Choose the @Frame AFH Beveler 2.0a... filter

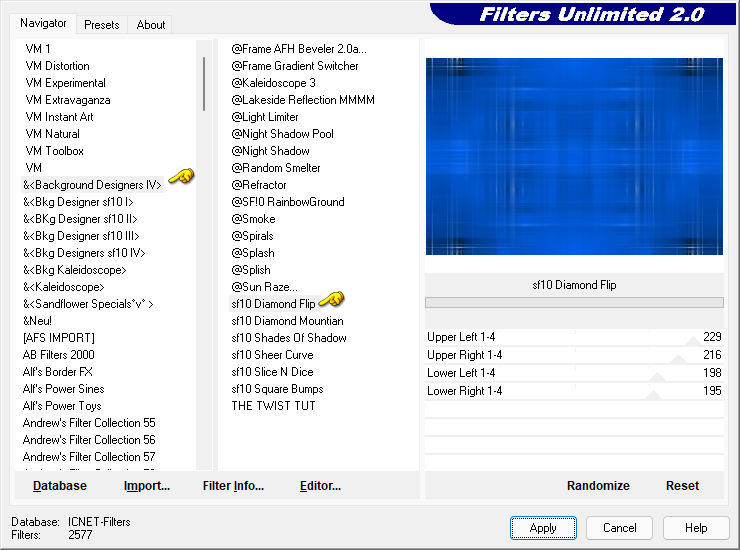click(x=299, y=49)
